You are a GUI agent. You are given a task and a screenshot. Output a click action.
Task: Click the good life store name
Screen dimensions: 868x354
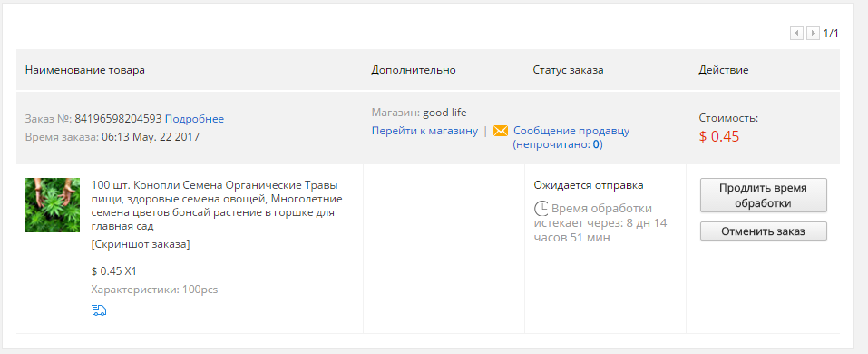pyautogui.click(x=444, y=113)
